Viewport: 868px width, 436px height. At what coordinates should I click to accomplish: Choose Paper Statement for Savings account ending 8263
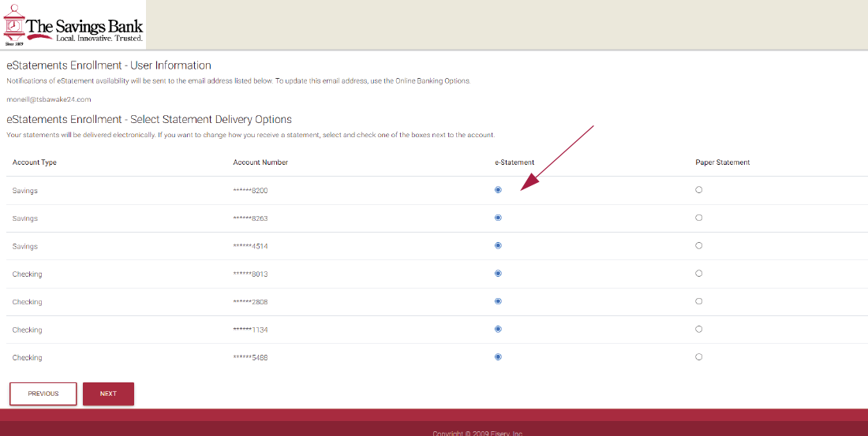pos(699,218)
